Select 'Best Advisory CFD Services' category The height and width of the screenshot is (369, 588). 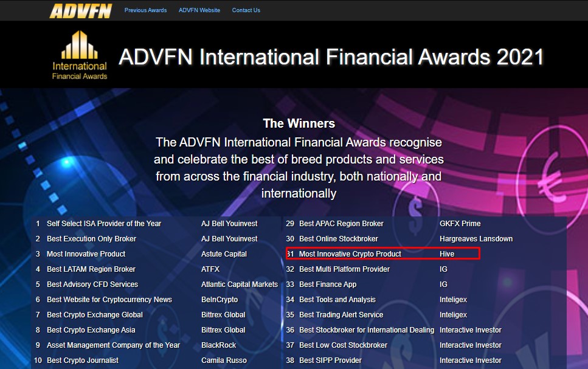click(92, 285)
